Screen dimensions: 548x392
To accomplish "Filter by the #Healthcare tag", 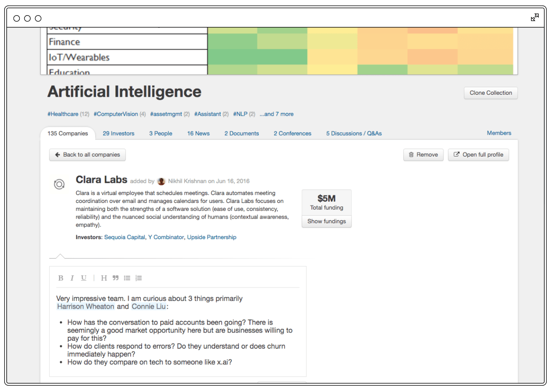I will click(x=63, y=114).
